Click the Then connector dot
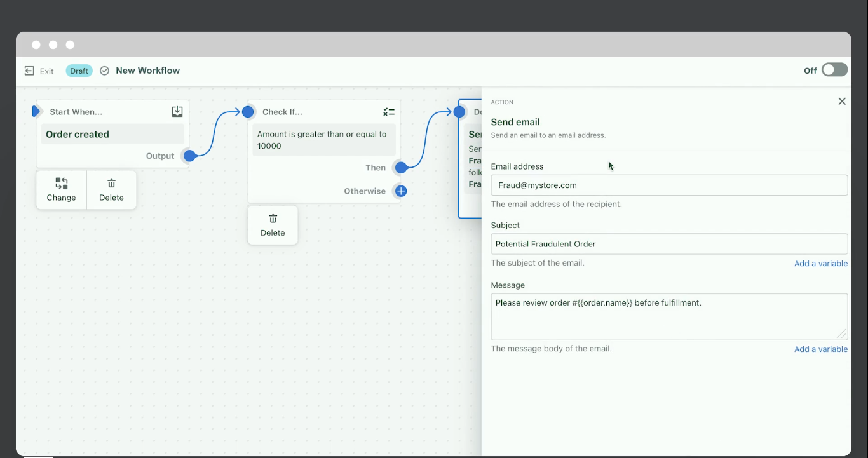 401,168
